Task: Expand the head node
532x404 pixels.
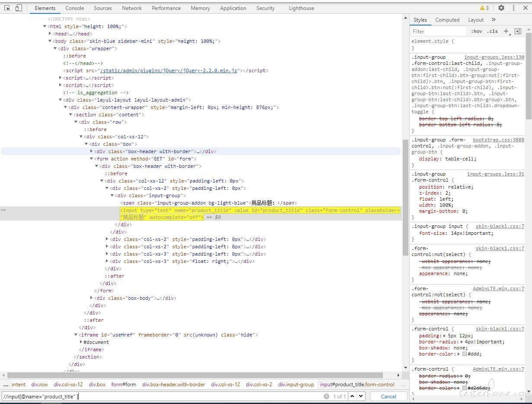Action: coord(50,34)
